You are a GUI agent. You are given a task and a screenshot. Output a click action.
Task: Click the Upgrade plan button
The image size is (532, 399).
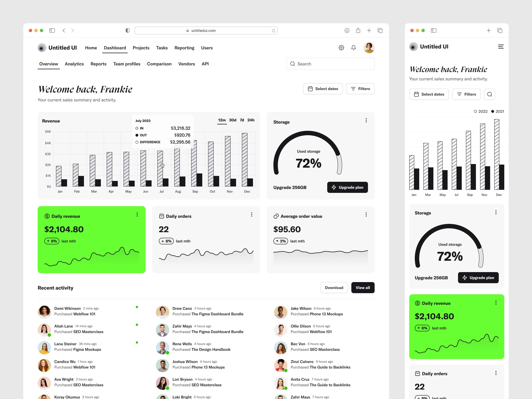coord(347,187)
